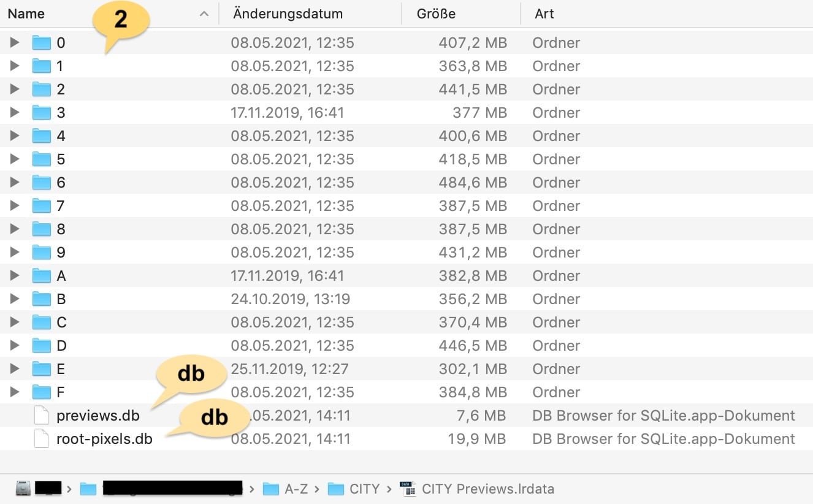Select the folder A icon
This screenshot has height=504, width=813.
[41, 276]
